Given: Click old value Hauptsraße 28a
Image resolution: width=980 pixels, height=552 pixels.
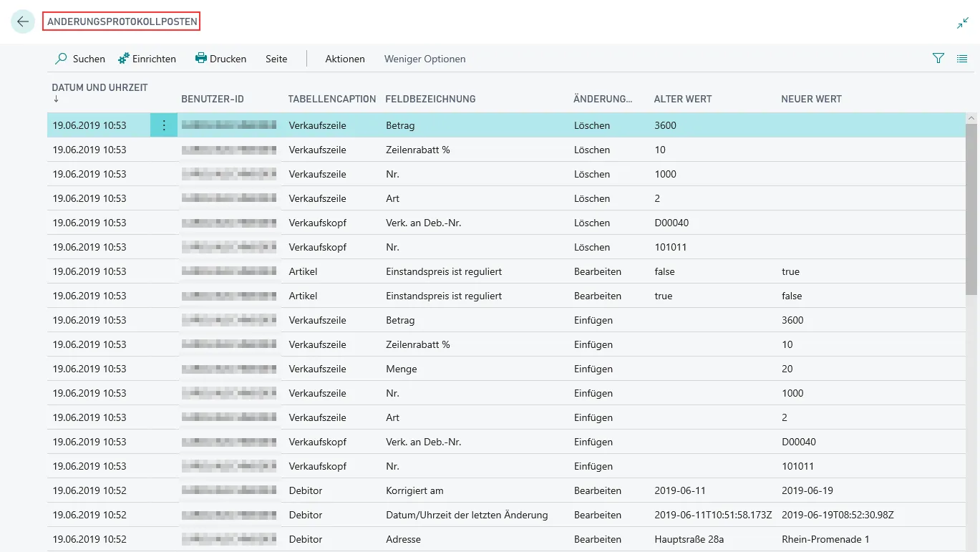Looking at the screenshot, I should tap(691, 539).
